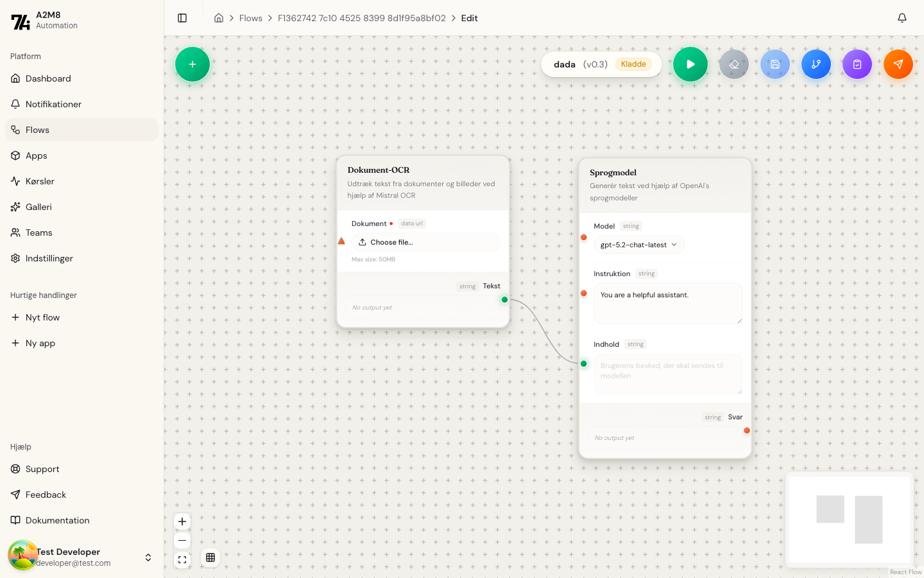The width and height of the screenshot is (924, 578).
Task: Toggle the grid view button
Action: coord(210,557)
